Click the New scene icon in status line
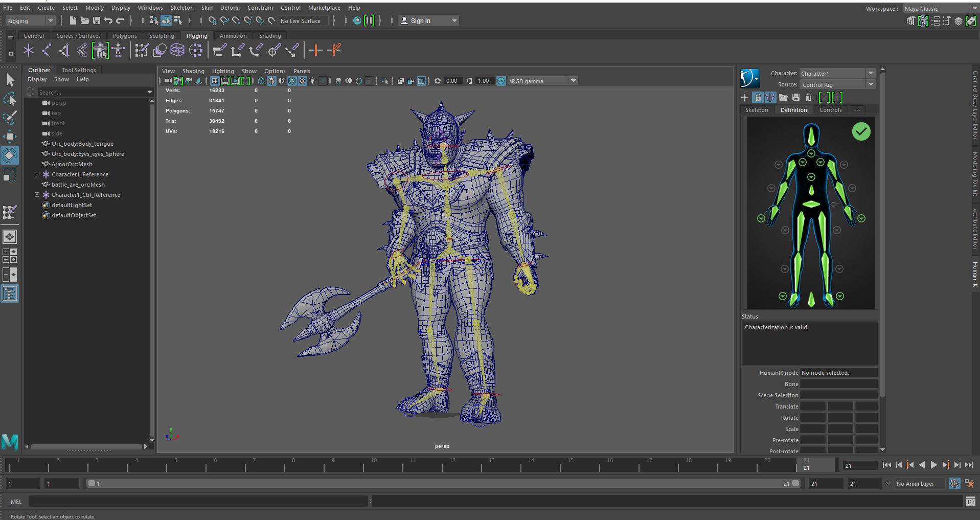 point(73,20)
